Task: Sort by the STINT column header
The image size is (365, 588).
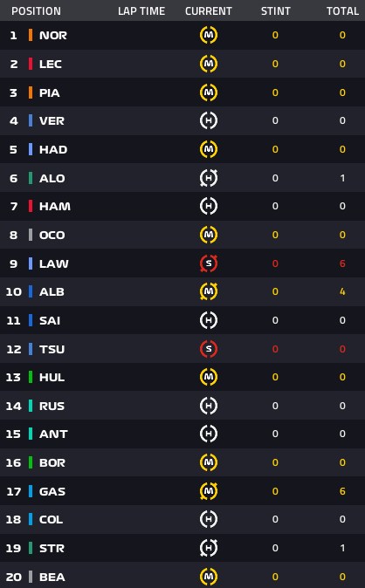Action: (276, 11)
